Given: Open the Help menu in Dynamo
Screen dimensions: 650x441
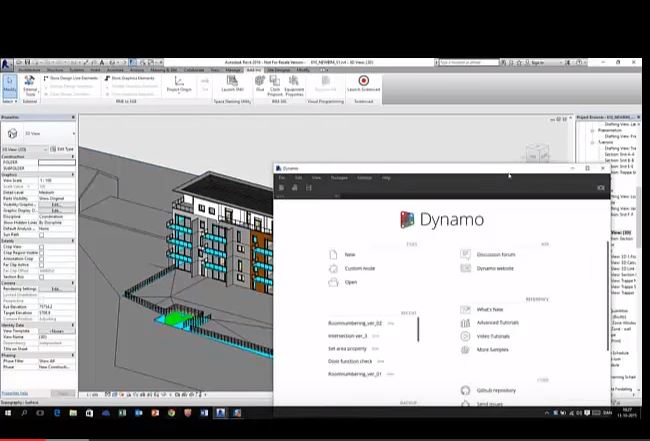Looking at the screenshot, I should point(387,177).
